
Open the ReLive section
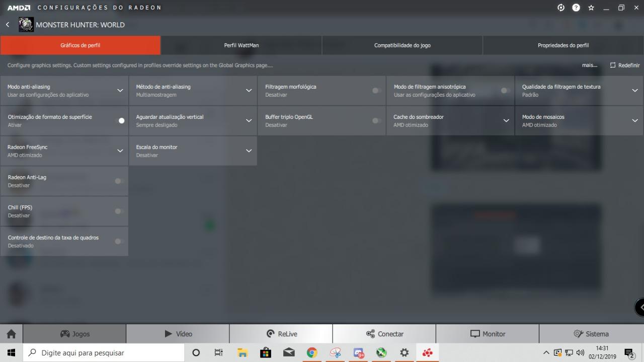pos(281,334)
